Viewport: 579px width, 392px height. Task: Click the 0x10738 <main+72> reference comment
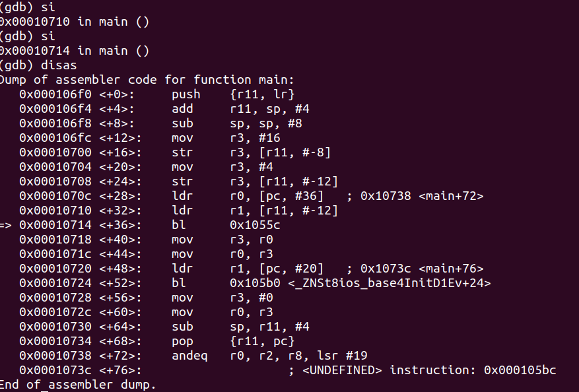(x=422, y=196)
